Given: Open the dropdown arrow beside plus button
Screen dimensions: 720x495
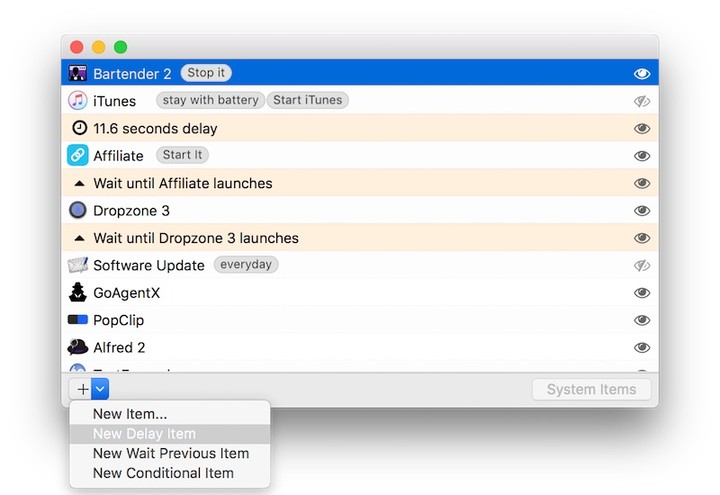Looking at the screenshot, I should pyautogui.click(x=101, y=389).
